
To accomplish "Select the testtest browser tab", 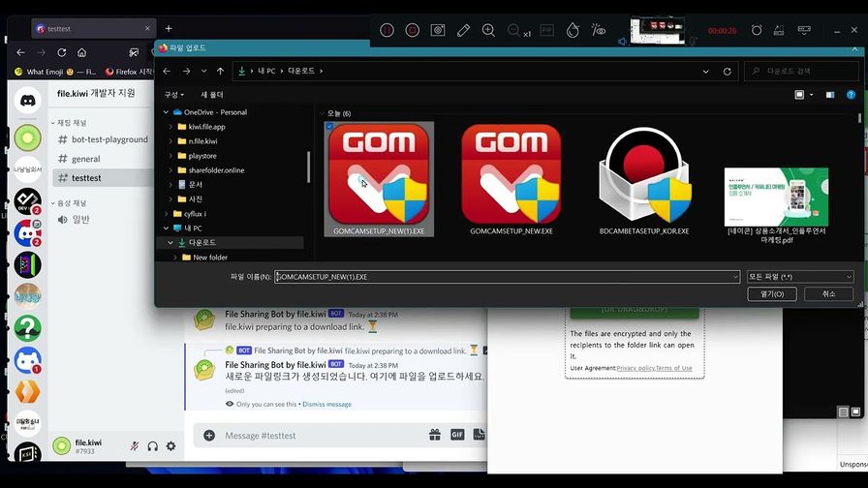I will point(92,29).
